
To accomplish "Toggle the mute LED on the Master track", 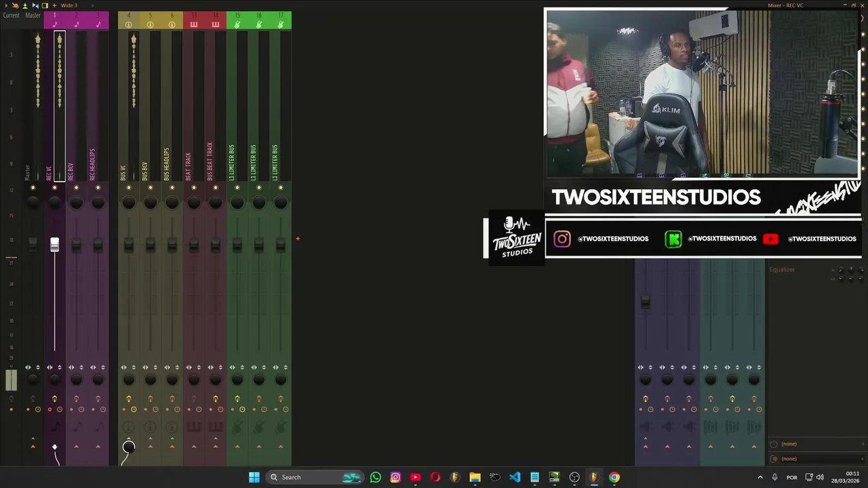I will pos(33,188).
